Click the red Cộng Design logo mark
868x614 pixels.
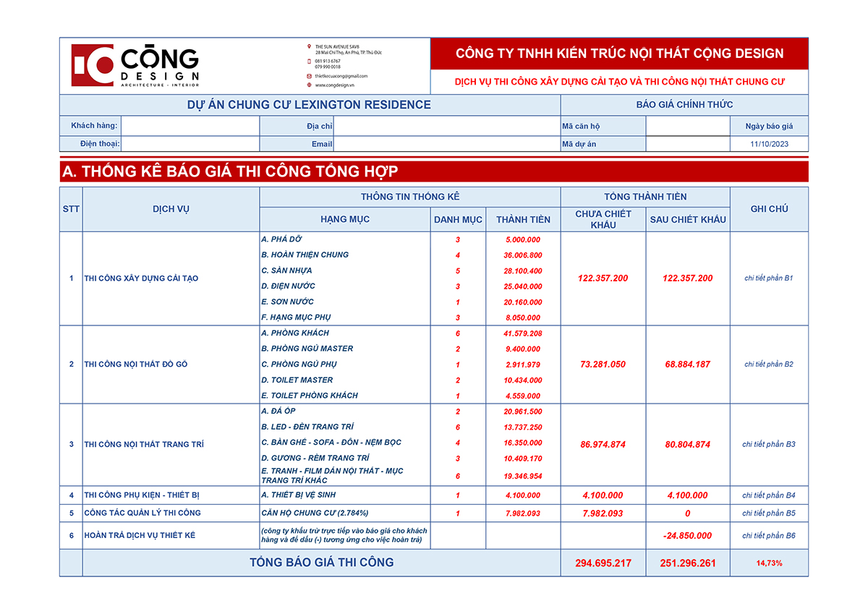click(93, 65)
